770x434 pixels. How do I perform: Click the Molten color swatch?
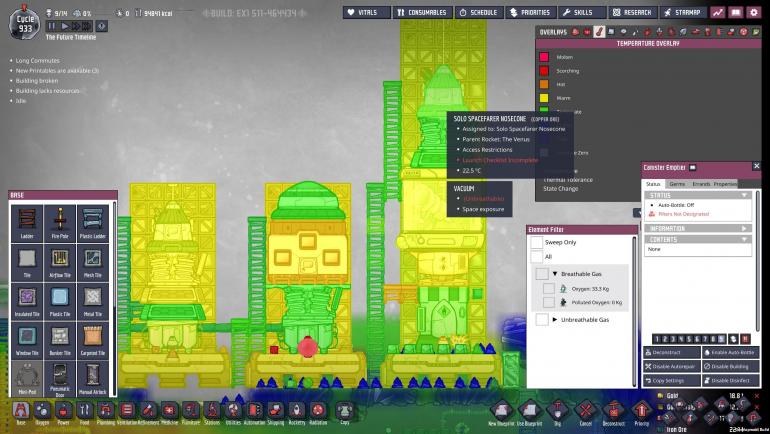click(544, 57)
